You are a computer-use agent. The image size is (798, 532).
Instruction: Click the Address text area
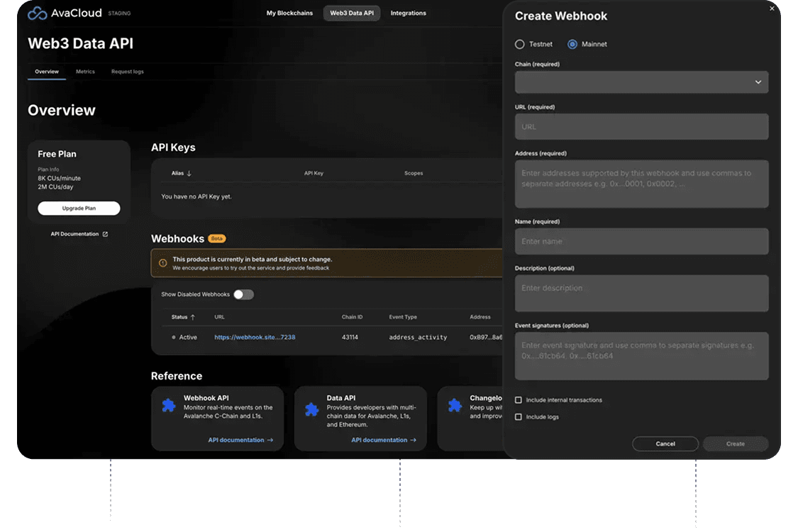coord(642,184)
